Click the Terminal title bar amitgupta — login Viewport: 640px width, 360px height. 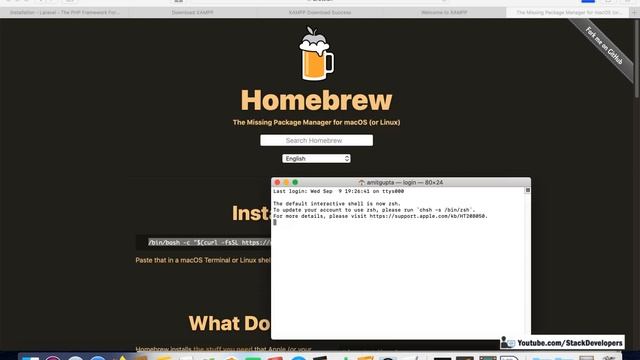coord(401,182)
